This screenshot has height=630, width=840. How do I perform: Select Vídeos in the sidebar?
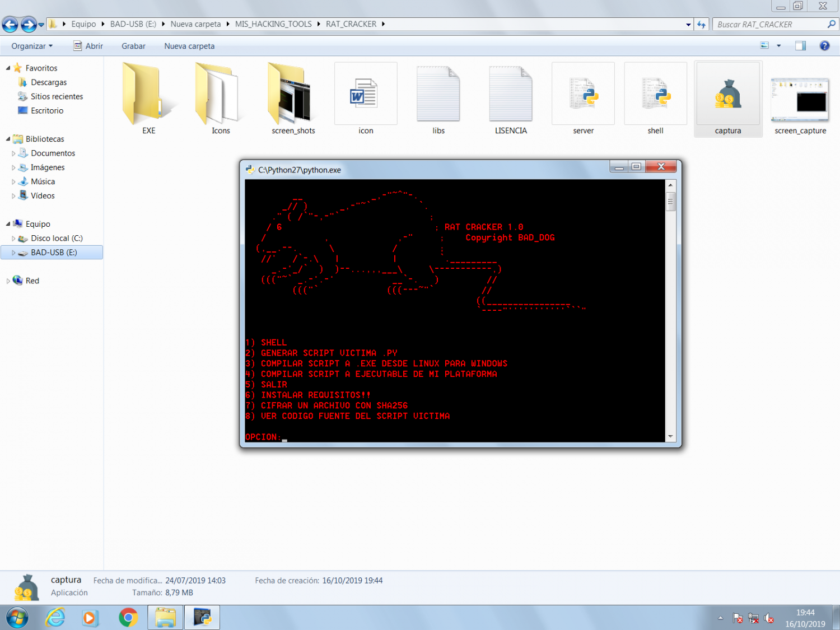[43, 196]
